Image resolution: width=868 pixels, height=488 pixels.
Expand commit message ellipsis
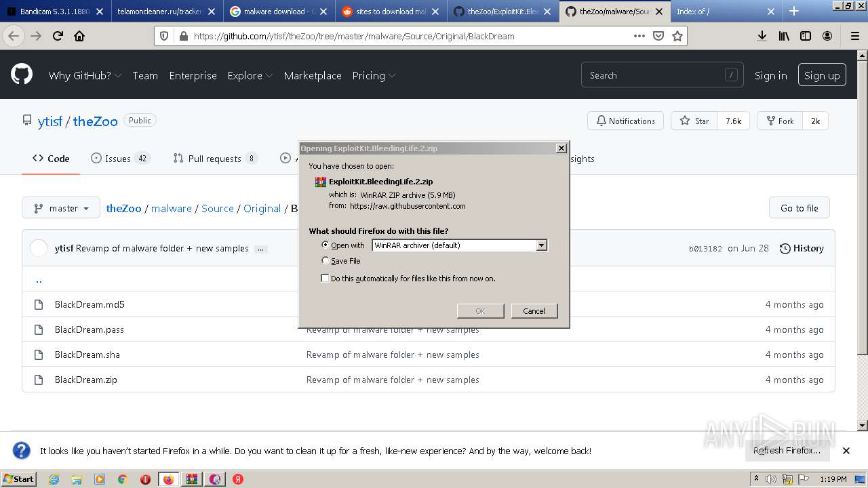pyautogui.click(x=261, y=249)
